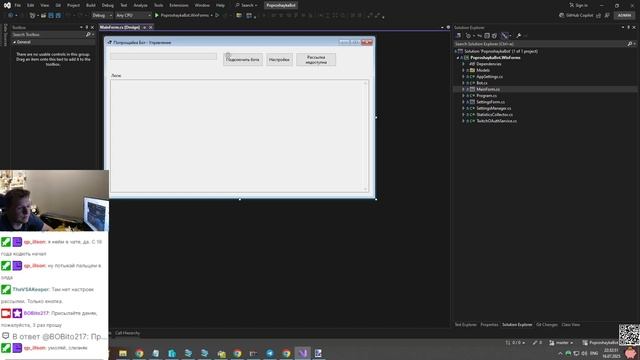Open the Any CPU platform dropdown
Screen dimensions: 640x360
click(x=133, y=16)
